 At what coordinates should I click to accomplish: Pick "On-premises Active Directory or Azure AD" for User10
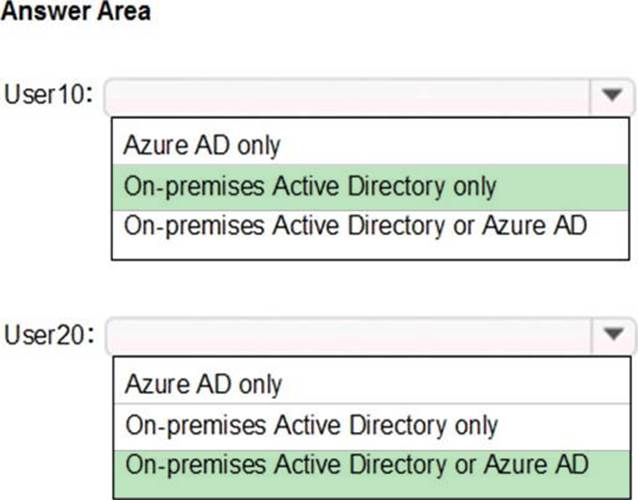pyautogui.click(x=355, y=224)
